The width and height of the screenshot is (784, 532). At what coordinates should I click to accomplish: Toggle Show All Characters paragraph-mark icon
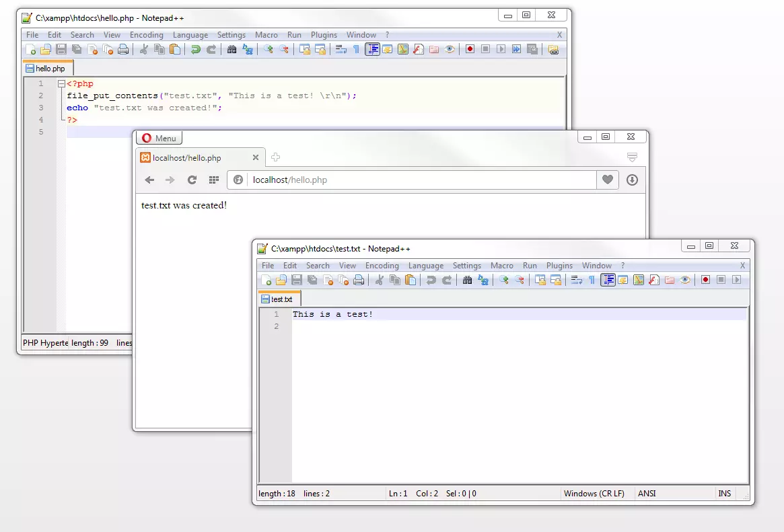355,49
